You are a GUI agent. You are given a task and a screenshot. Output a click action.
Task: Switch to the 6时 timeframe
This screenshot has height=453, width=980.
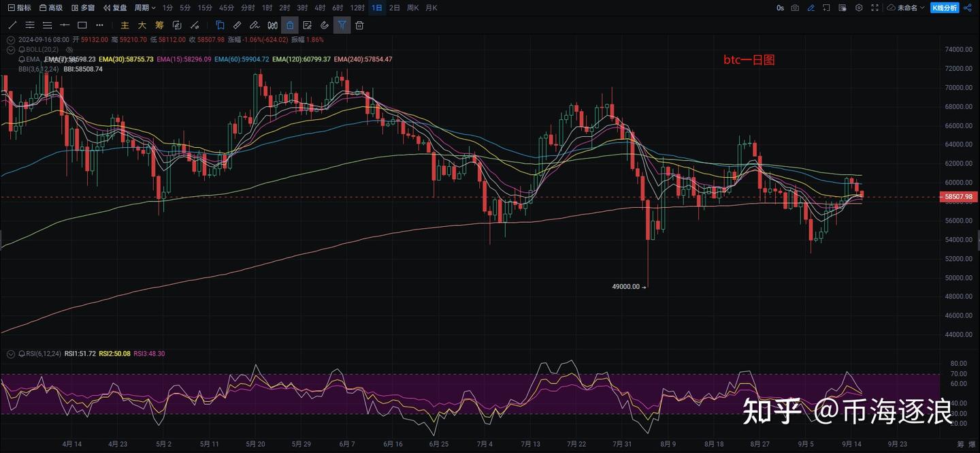pos(338,7)
